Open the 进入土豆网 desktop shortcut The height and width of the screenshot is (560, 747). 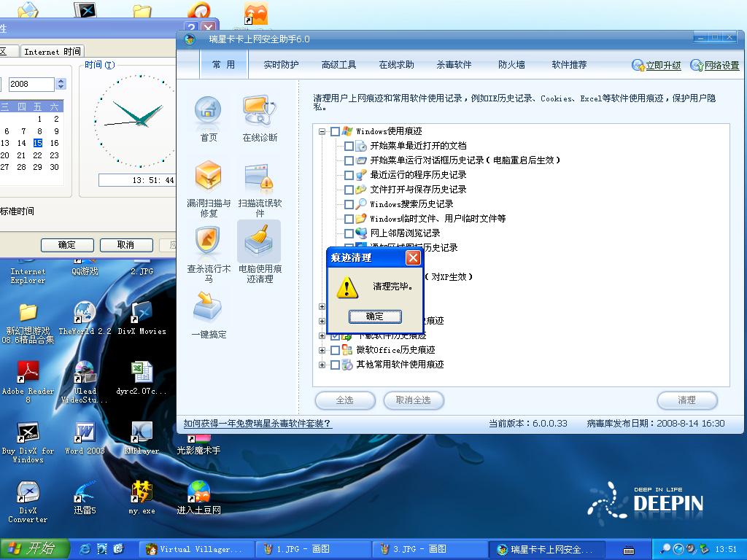pyautogui.click(x=198, y=498)
